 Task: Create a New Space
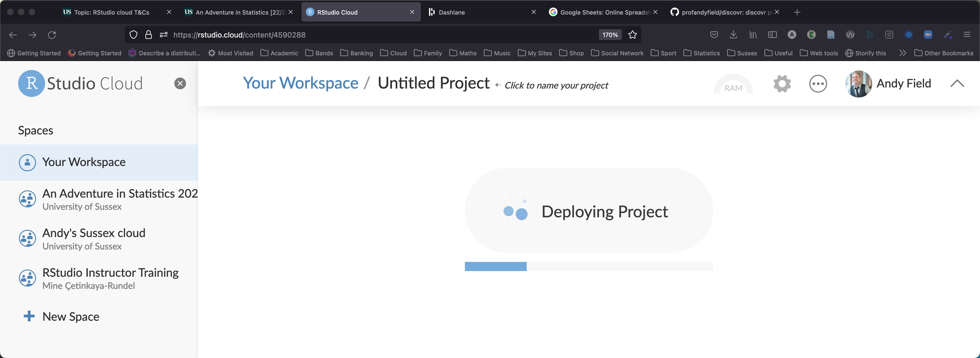coord(71,316)
